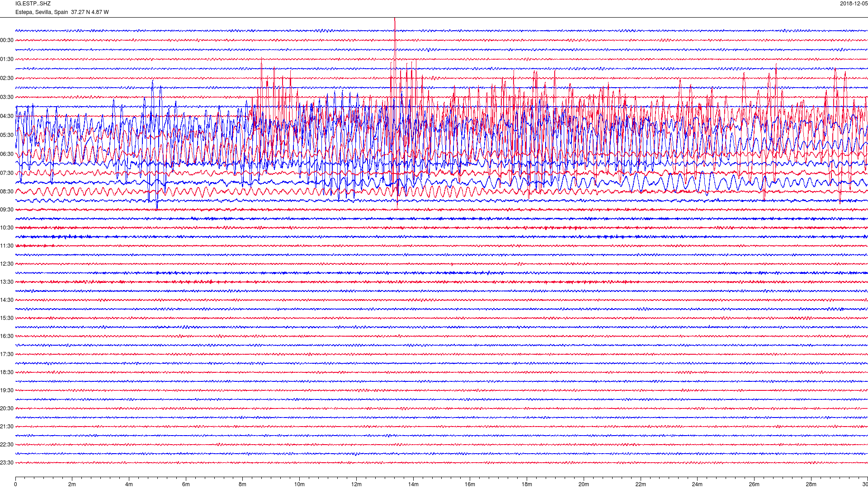Click the 2m axis tick label
Image resolution: width=868 pixels, height=488 pixels.
point(72,484)
